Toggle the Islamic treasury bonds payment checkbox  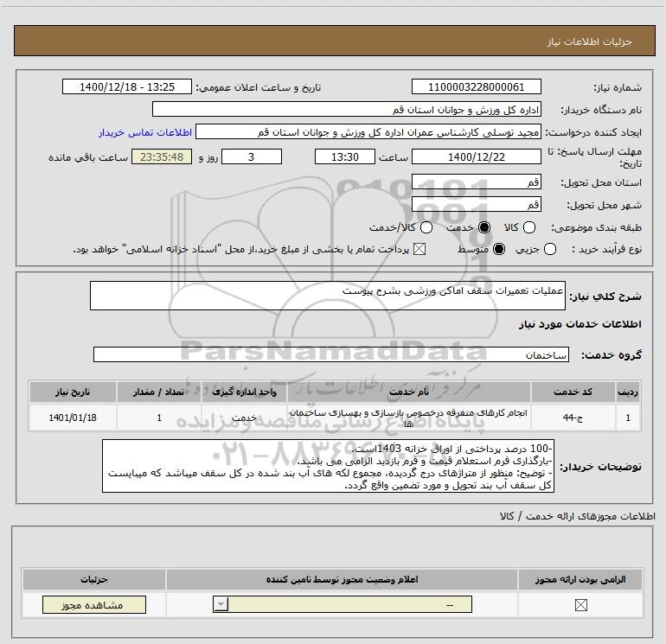pos(419,249)
